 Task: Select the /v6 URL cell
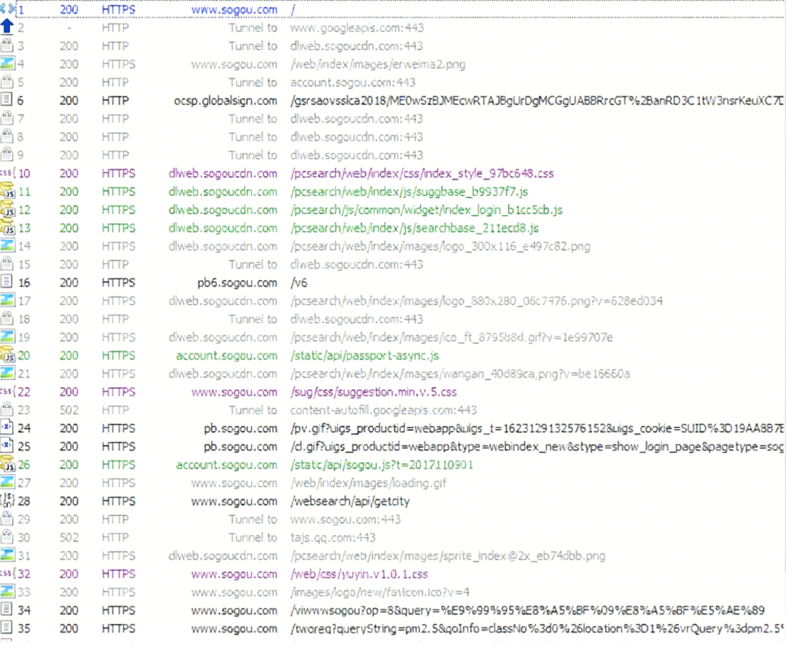tap(299, 283)
